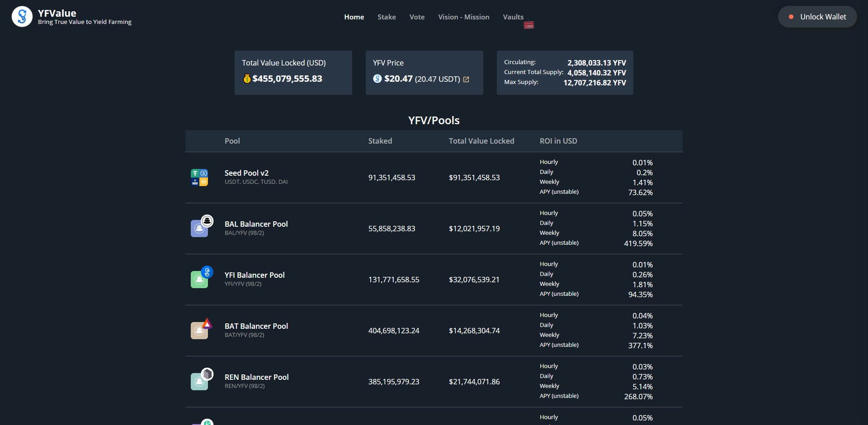The width and height of the screenshot is (868, 425).
Task: Select the Vaults nav item
Action: [x=513, y=17]
